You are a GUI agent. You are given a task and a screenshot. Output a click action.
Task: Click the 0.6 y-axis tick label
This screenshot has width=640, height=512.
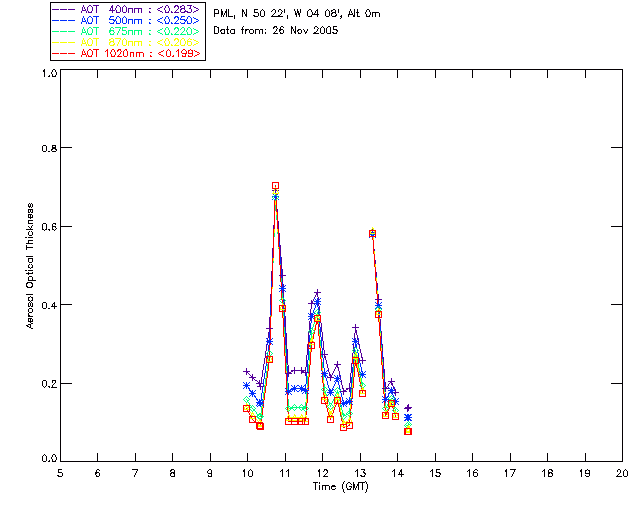click(x=49, y=227)
